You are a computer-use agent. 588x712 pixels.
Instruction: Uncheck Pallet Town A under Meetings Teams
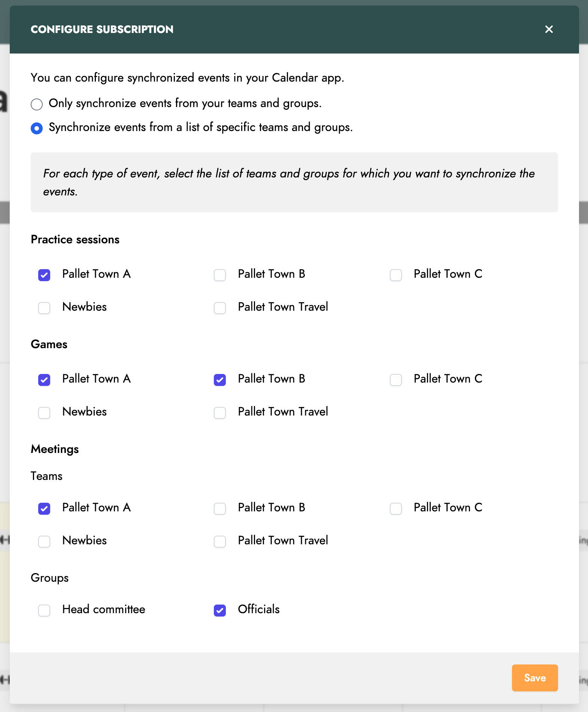pyautogui.click(x=44, y=509)
